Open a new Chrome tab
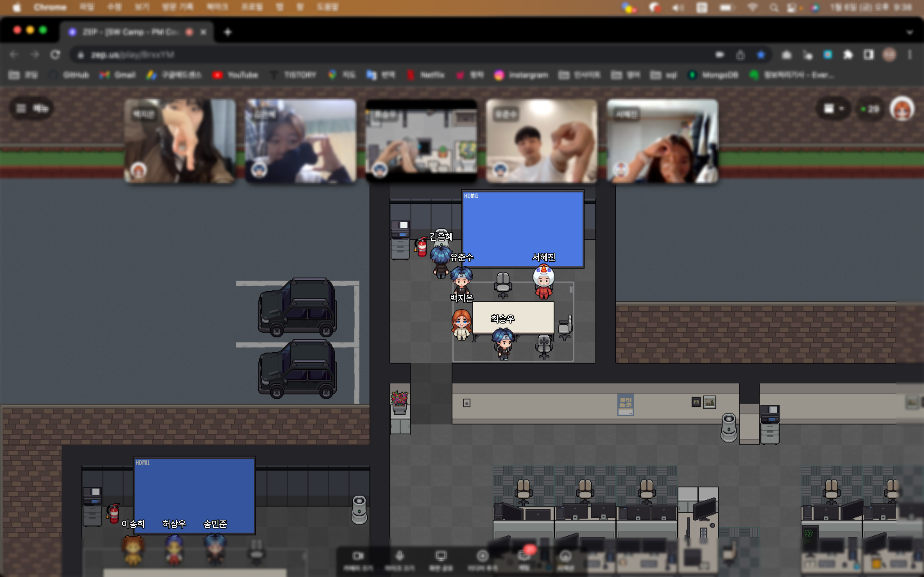The image size is (924, 577). pyautogui.click(x=227, y=32)
